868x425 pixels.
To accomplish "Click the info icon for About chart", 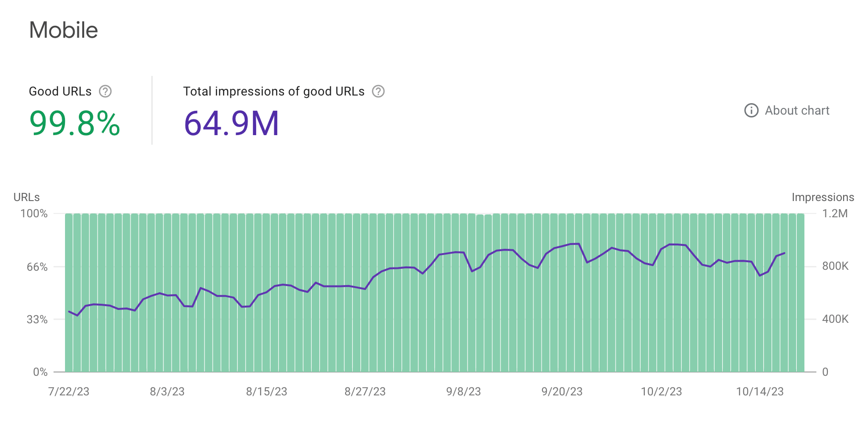I will pyautogui.click(x=751, y=110).
